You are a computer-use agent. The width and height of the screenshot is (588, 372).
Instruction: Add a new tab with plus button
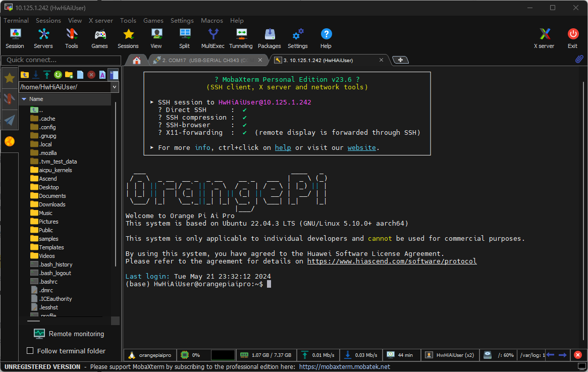pyautogui.click(x=401, y=60)
